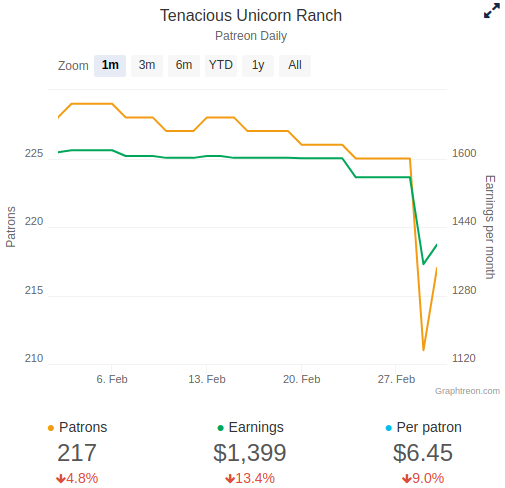Click the blue Per patron legend dot
This screenshot has width=505, height=488.
(388, 428)
